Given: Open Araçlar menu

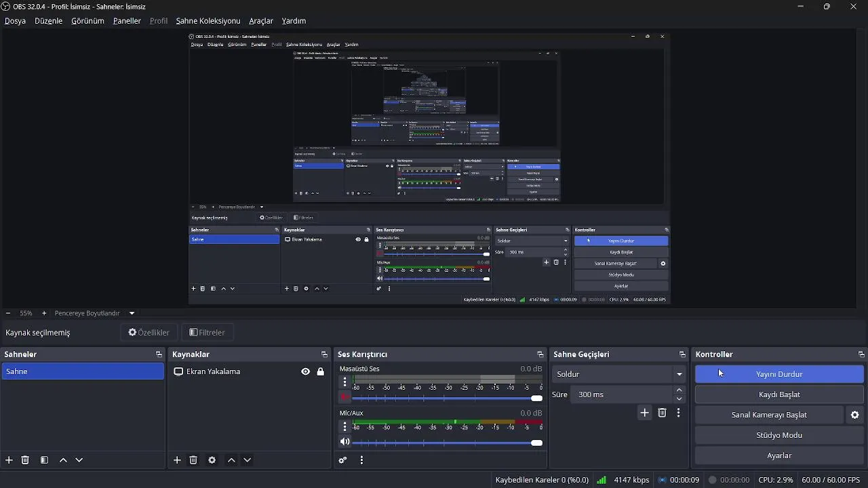Looking at the screenshot, I should pos(261,21).
